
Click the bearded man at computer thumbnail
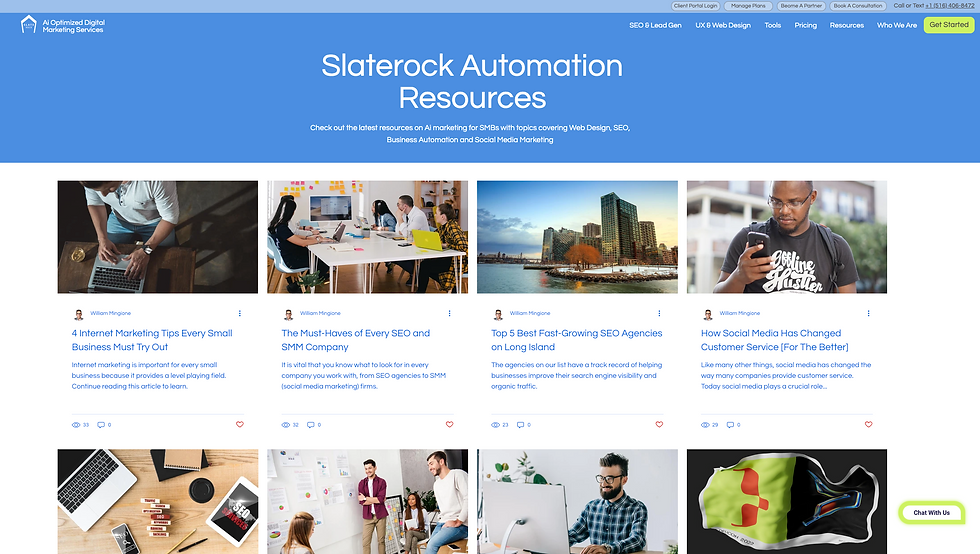(x=577, y=501)
